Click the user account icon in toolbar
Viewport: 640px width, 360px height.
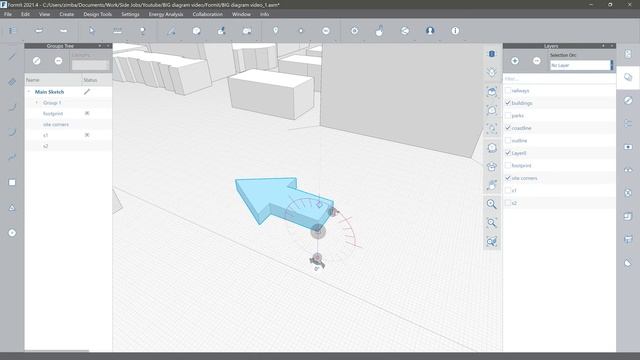[430, 31]
